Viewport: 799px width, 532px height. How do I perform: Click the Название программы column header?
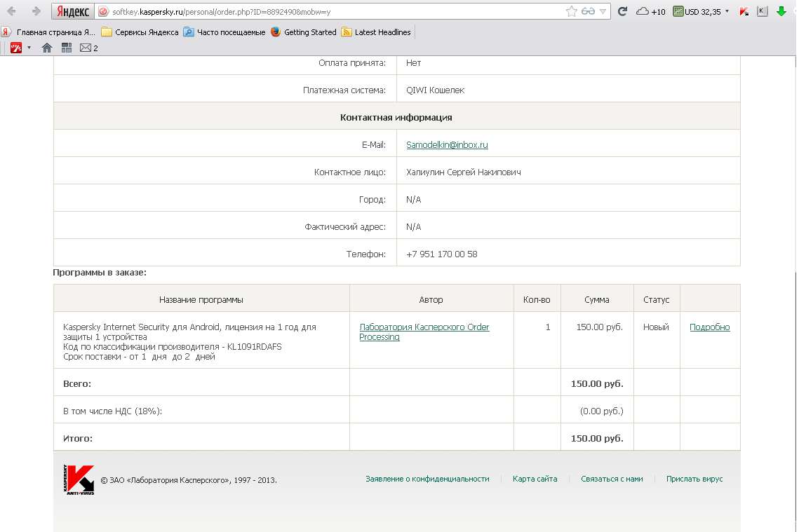click(x=201, y=300)
